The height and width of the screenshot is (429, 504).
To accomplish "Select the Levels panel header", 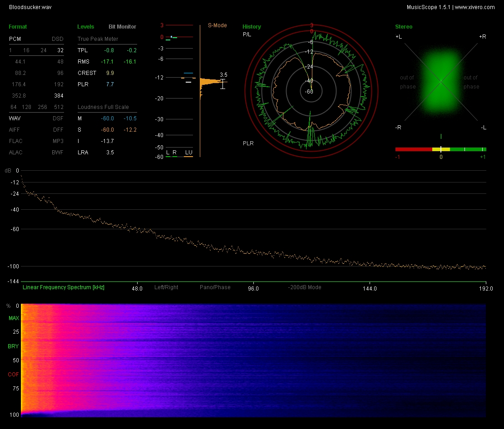I will point(86,27).
